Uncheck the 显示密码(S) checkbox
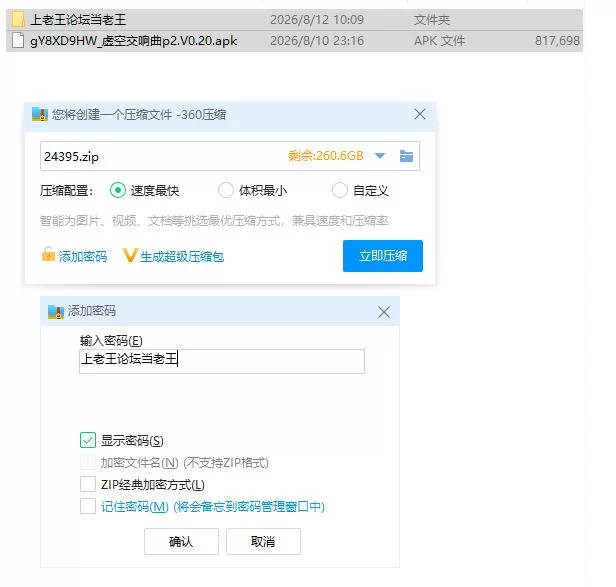The image size is (616, 587). coord(88,440)
